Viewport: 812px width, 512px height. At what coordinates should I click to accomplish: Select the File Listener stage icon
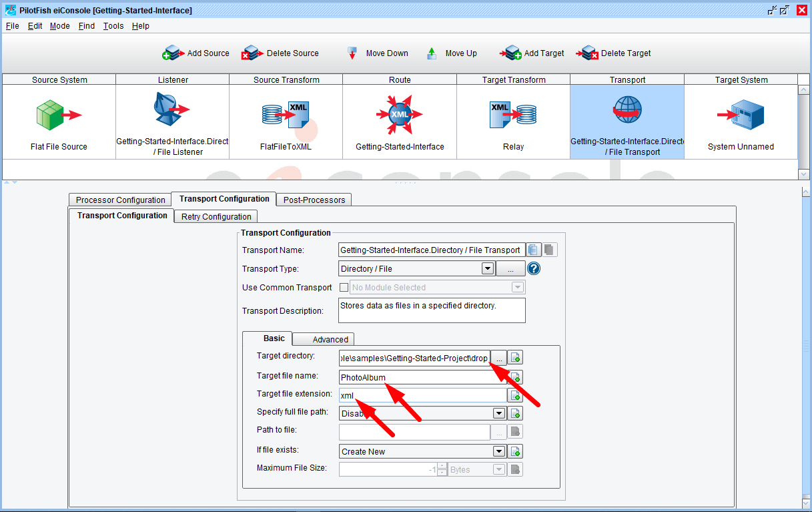click(172, 109)
